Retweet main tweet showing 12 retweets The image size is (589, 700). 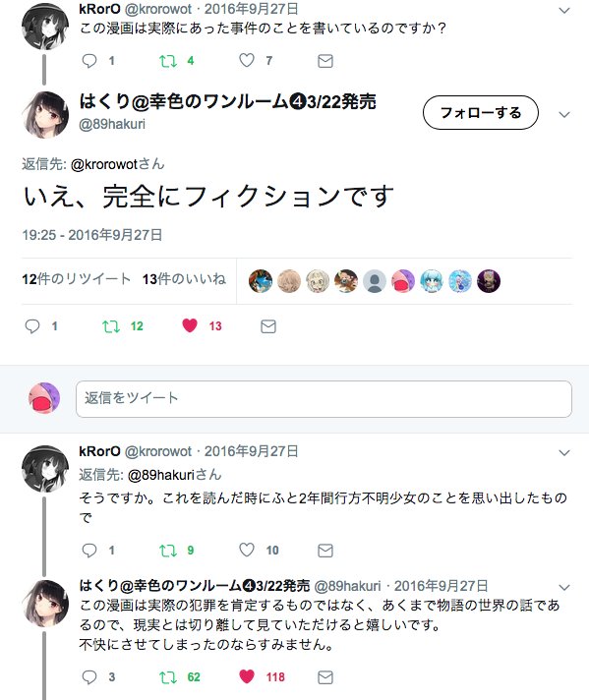[111, 326]
